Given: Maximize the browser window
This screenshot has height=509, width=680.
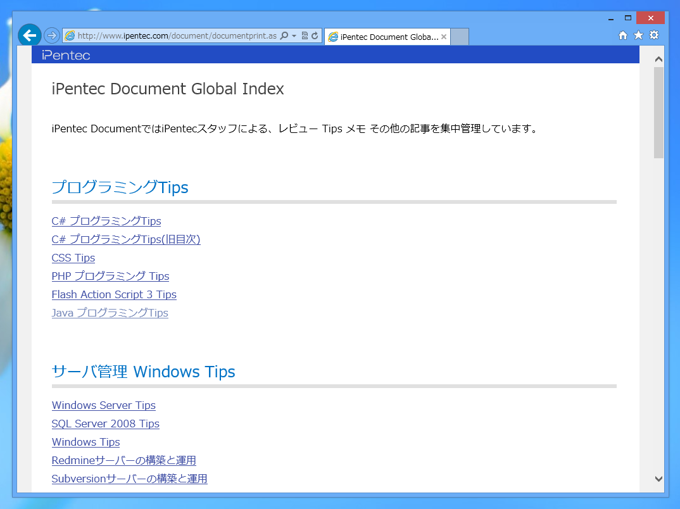Looking at the screenshot, I should [x=628, y=18].
